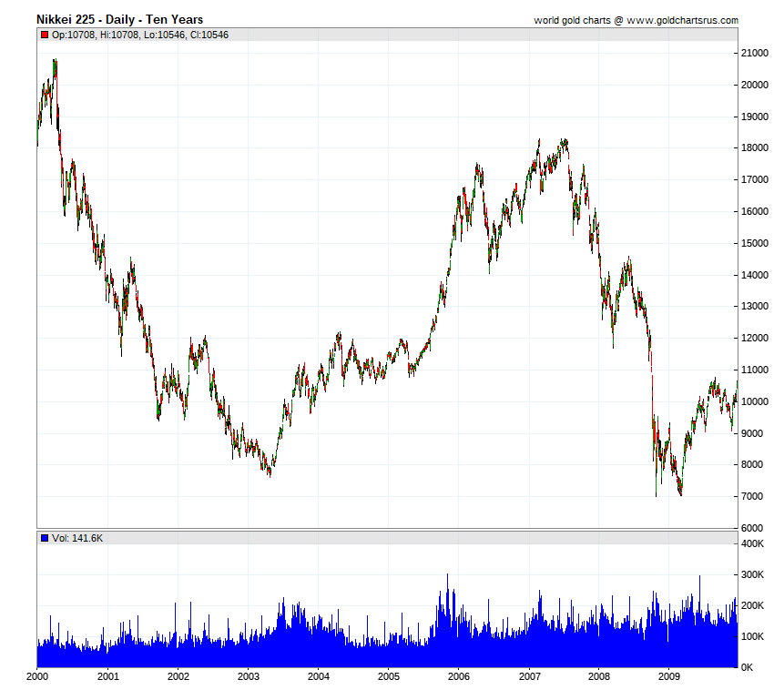774x700 pixels.
Task: Click the 2002 year axis label
Action: pos(178,676)
